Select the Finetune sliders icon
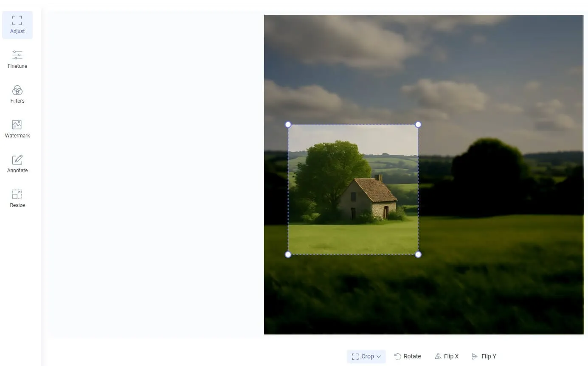The height and width of the screenshot is (366, 588). pyautogui.click(x=17, y=55)
